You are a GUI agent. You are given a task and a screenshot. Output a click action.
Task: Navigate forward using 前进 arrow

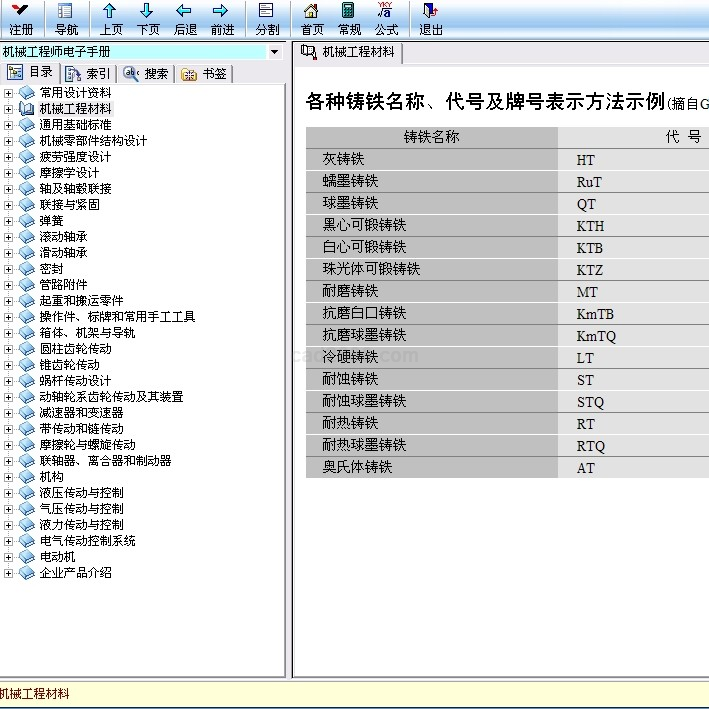pyautogui.click(x=222, y=18)
